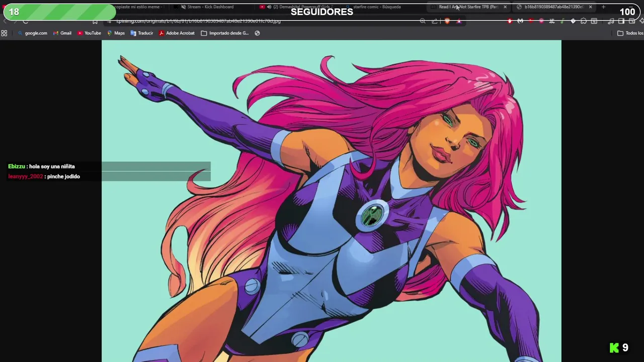Open the Traducir bookmark
The width and height of the screenshot is (644, 362).
(141, 33)
